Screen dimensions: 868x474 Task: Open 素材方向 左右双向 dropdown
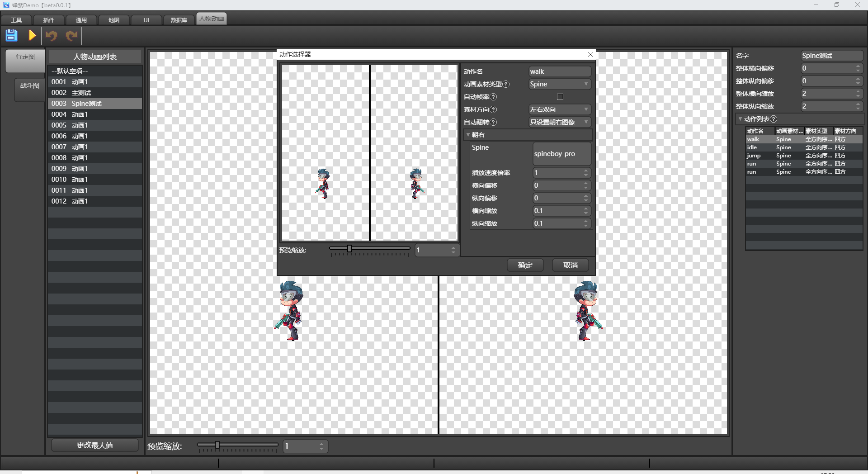coord(560,109)
